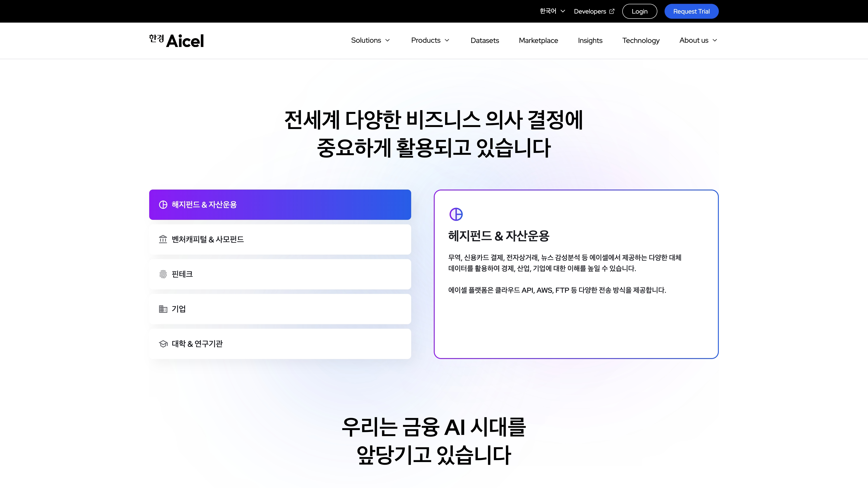Click the 한경 Aicel logo
Image resolution: width=868 pixels, height=488 pixels.
(177, 41)
